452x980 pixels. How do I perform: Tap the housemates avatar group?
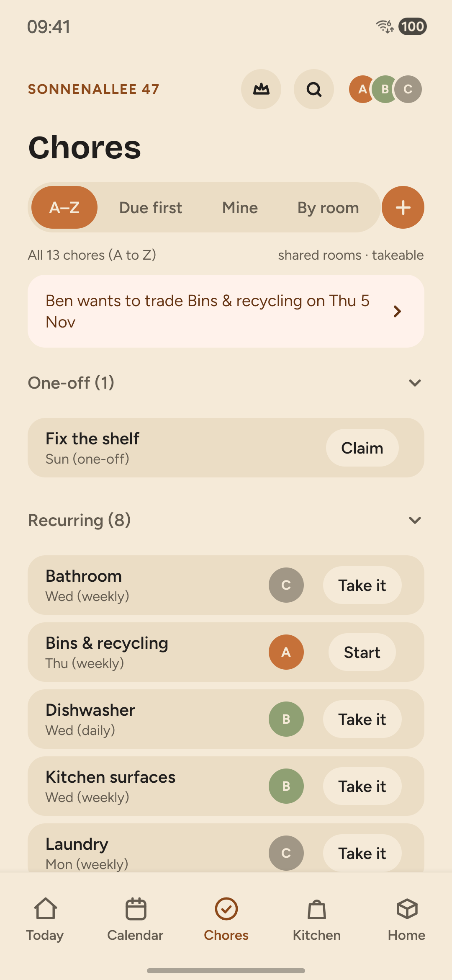(x=385, y=89)
